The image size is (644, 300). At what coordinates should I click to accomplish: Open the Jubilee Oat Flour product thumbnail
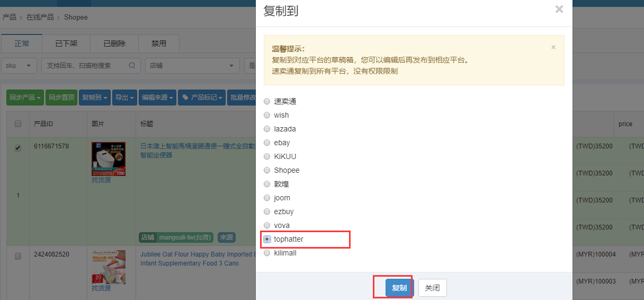tap(109, 267)
